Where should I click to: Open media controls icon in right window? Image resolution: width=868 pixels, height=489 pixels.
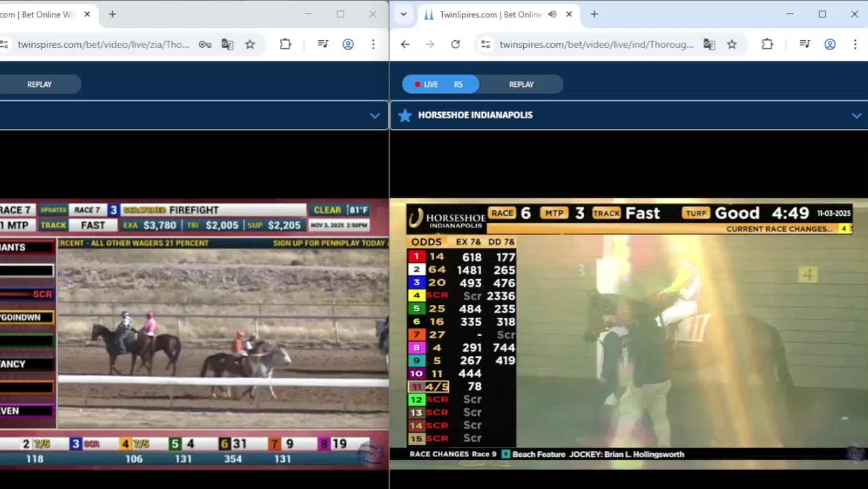tap(805, 44)
